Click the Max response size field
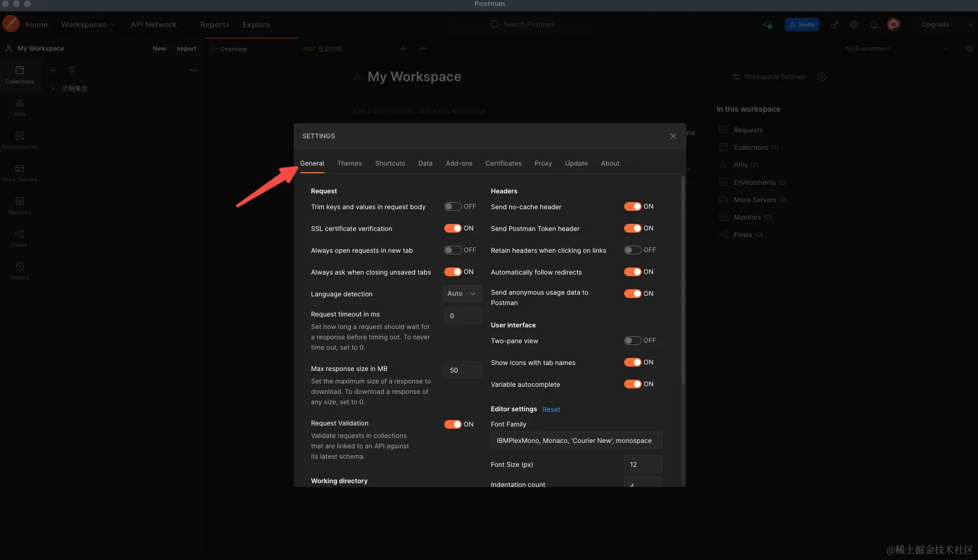978x560 pixels. tap(463, 370)
